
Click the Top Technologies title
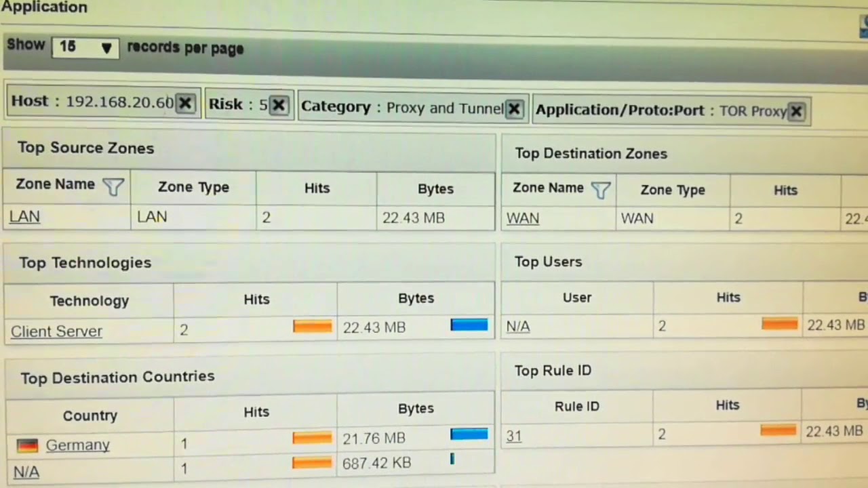click(85, 263)
